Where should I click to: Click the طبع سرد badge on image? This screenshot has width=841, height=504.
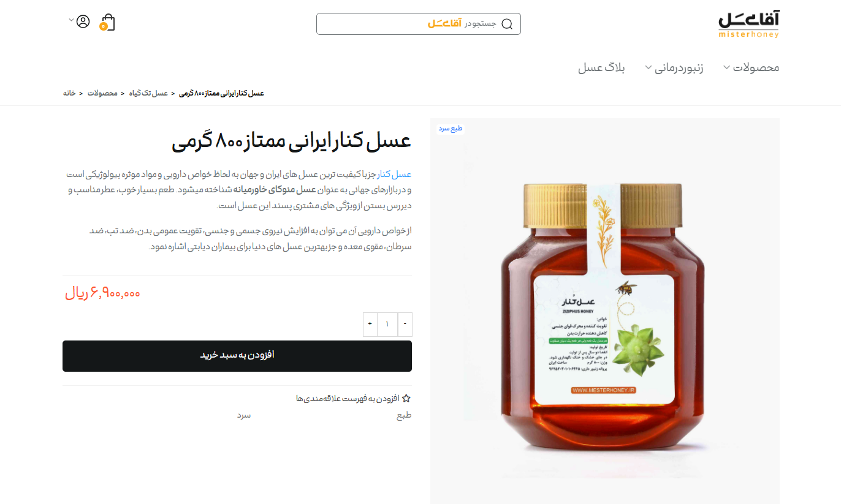(x=450, y=129)
